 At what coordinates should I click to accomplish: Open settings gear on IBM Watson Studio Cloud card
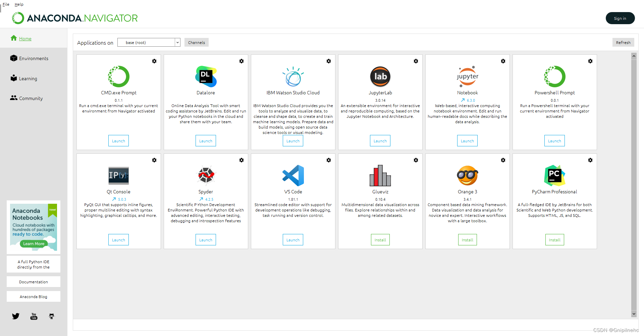click(x=329, y=61)
